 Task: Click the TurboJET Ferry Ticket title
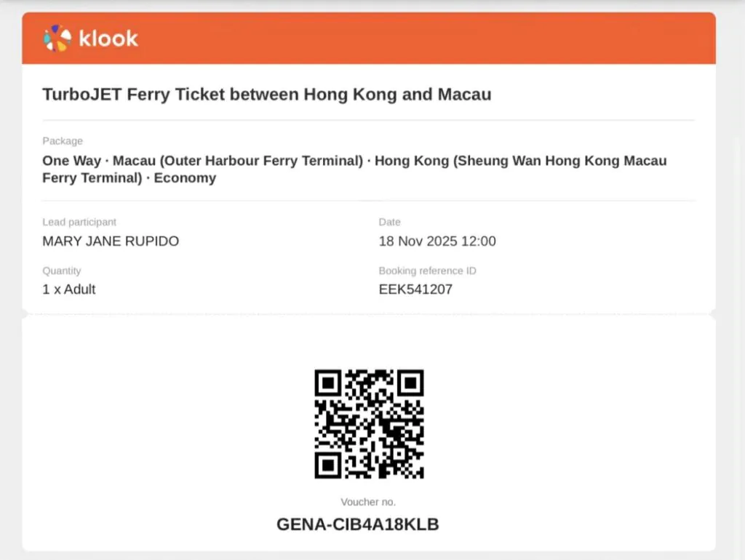coord(266,94)
